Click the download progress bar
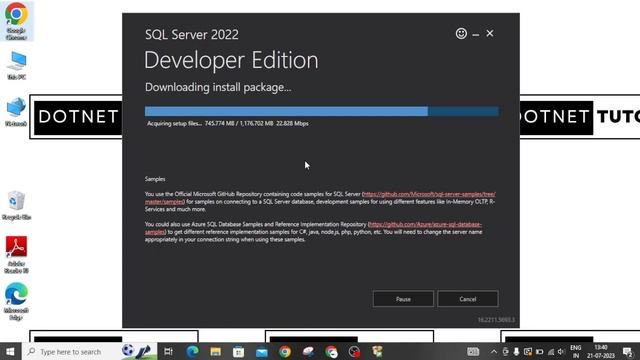The height and width of the screenshot is (360, 640). tap(322, 111)
